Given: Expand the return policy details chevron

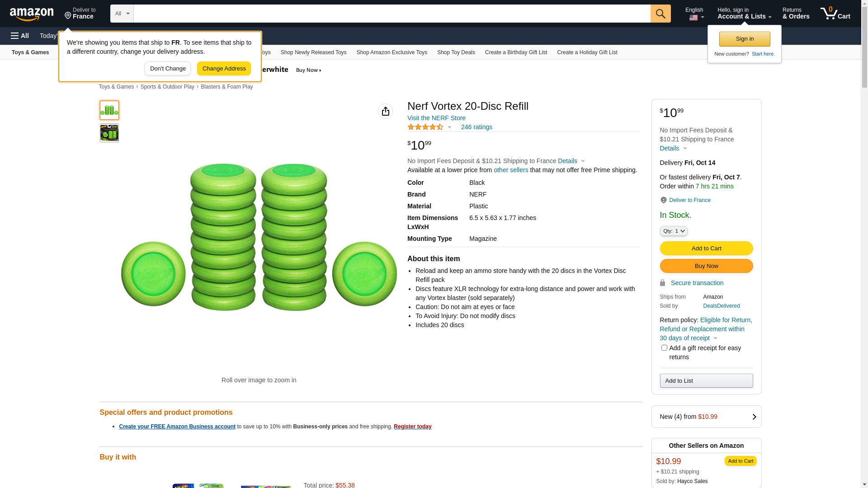Looking at the screenshot, I should 715,338.
